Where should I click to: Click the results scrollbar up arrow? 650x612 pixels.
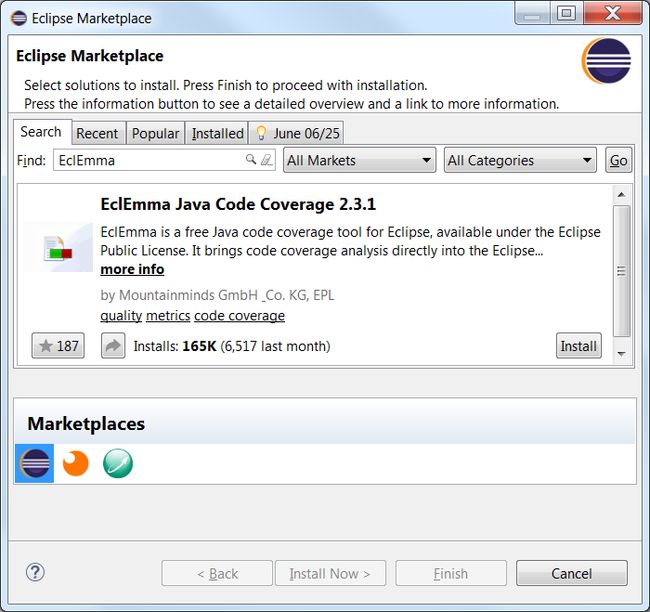point(621,194)
